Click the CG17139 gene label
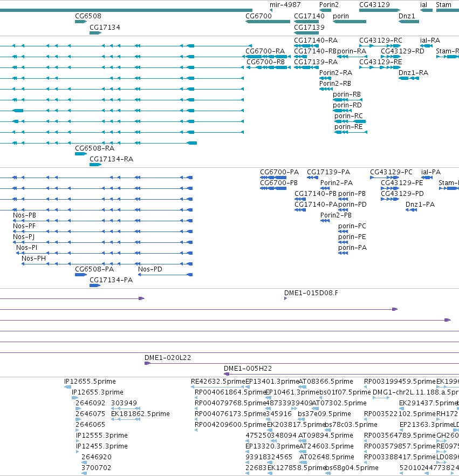Viewport: 459px width, 476px height. tap(309, 28)
